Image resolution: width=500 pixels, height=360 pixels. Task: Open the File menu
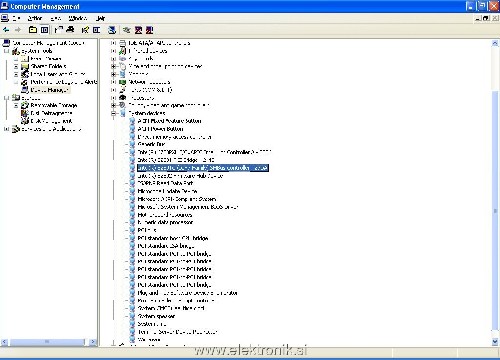(x=17, y=18)
